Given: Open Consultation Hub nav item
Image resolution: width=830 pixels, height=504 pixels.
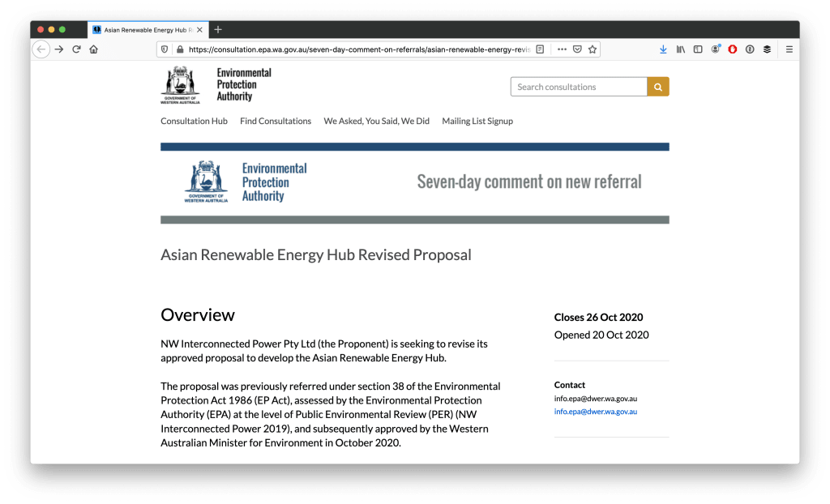Looking at the screenshot, I should click(x=195, y=121).
